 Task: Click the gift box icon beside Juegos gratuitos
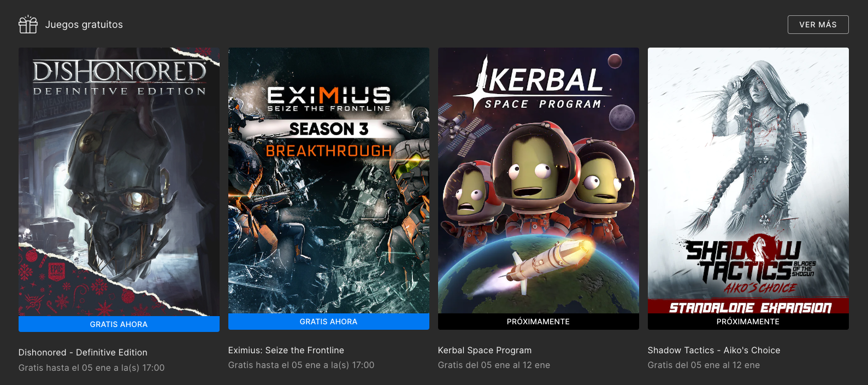[28, 25]
